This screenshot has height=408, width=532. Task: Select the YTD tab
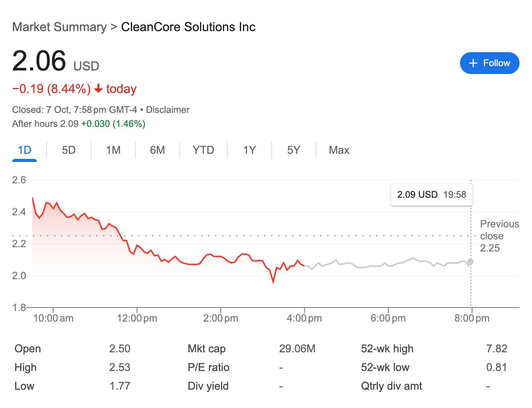pyautogui.click(x=203, y=150)
